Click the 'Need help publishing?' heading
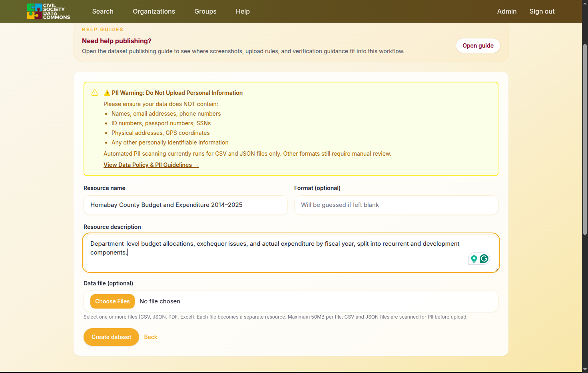The height and width of the screenshot is (373, 588). tap(117, 41)
